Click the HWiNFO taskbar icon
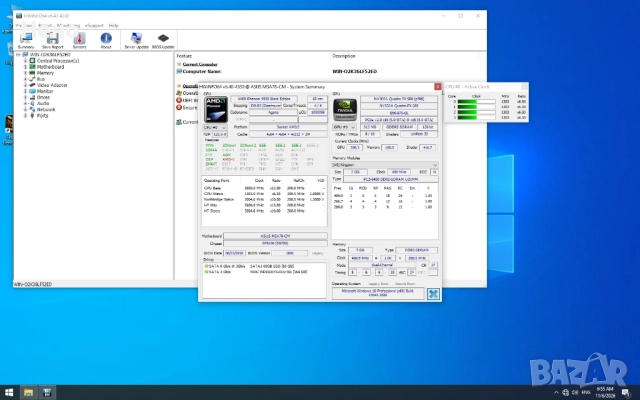This screenshot has width=640, height=400. pyautogui.click(x=47, y=393)
